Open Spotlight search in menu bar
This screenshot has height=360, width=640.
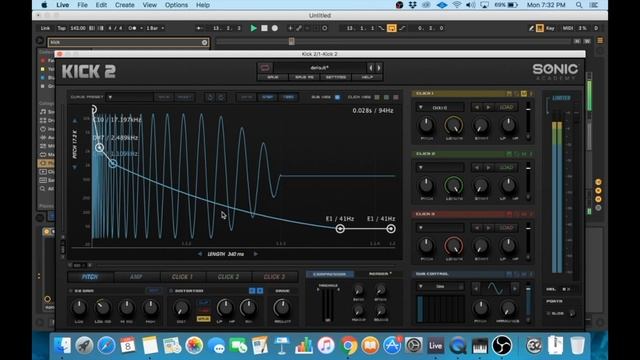(579, 5)
